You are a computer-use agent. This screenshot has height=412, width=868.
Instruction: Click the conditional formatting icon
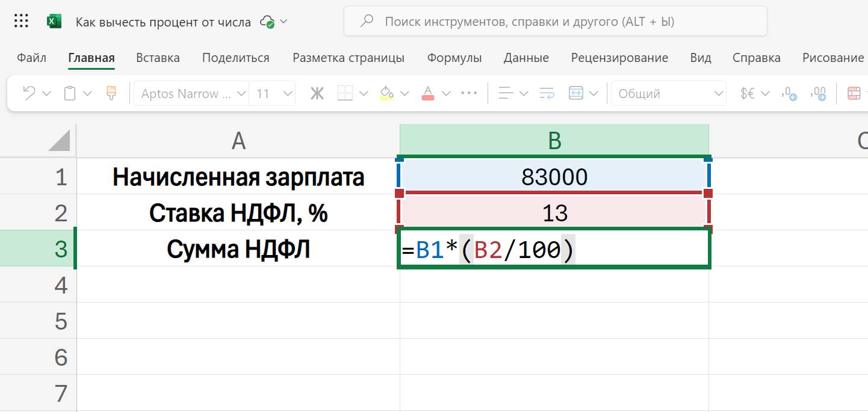pos(854,93)
